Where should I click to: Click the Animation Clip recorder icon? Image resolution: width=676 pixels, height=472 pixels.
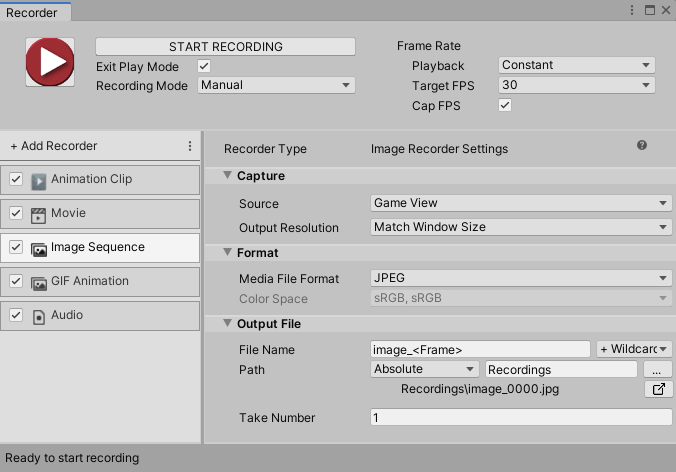pos(38,181)
